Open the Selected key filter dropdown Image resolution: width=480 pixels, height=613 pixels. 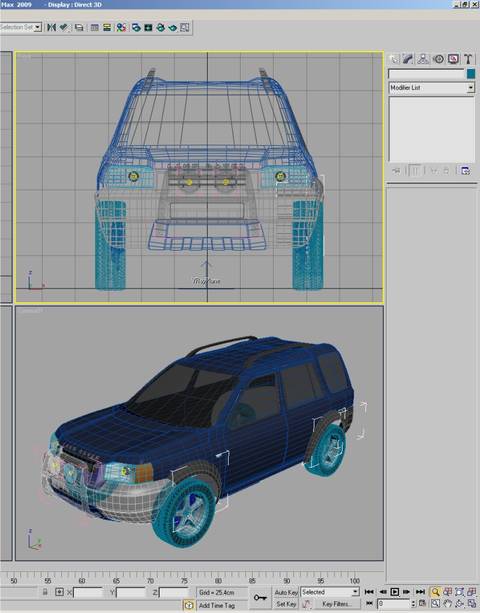click(330, 592)
